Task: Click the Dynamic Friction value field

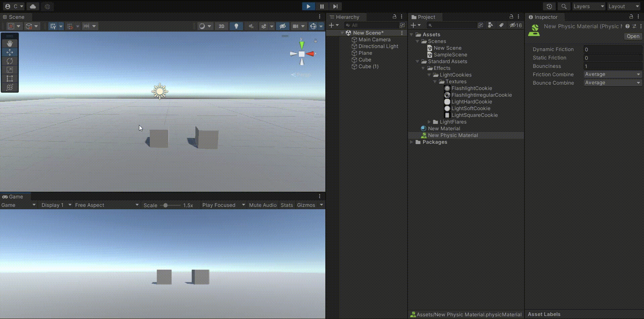Action: (613, 49)
